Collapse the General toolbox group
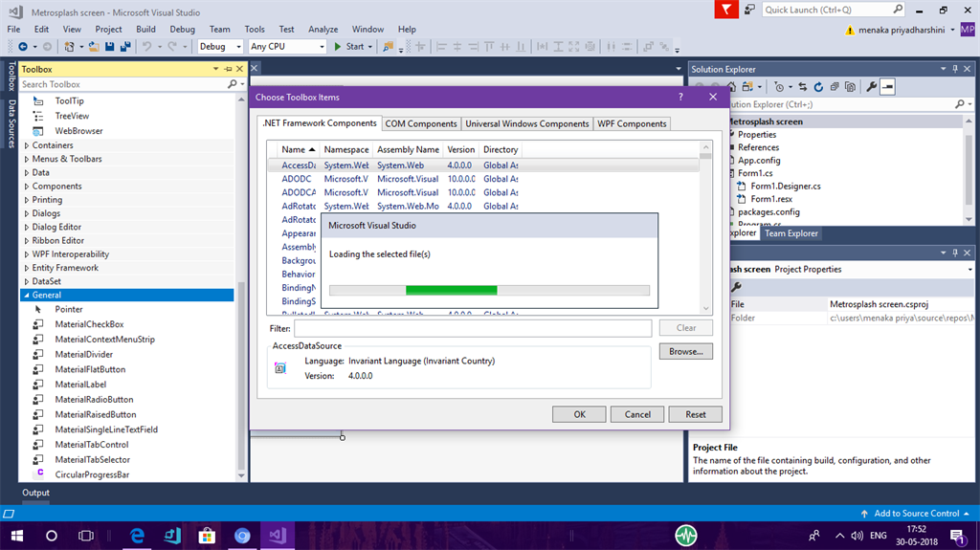 click(x=26, y=295)
